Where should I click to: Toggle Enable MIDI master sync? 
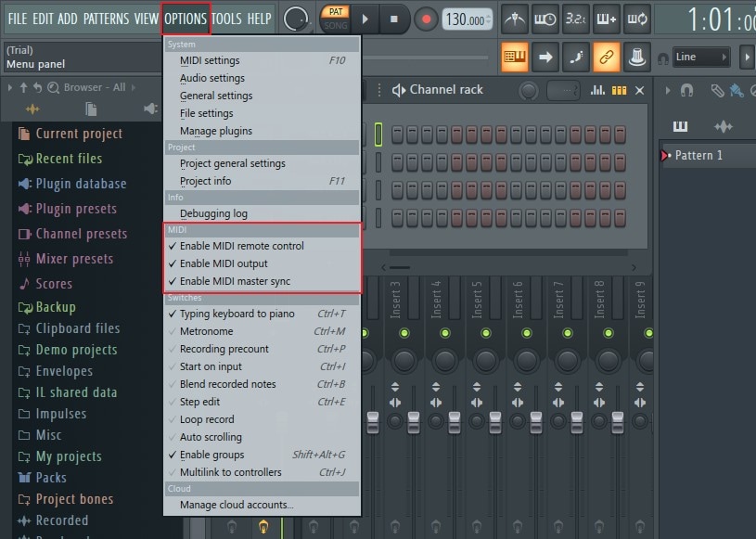coord(263,281)
